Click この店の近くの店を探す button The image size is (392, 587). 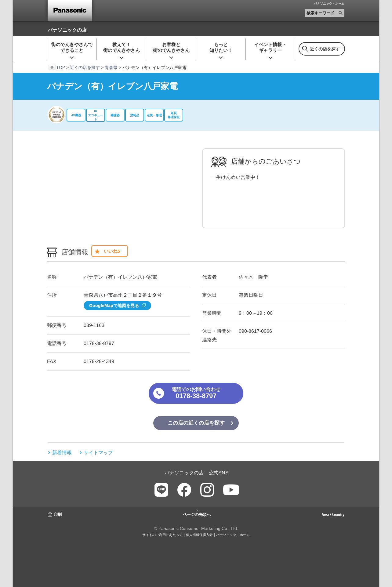click(x=196, y=423)
